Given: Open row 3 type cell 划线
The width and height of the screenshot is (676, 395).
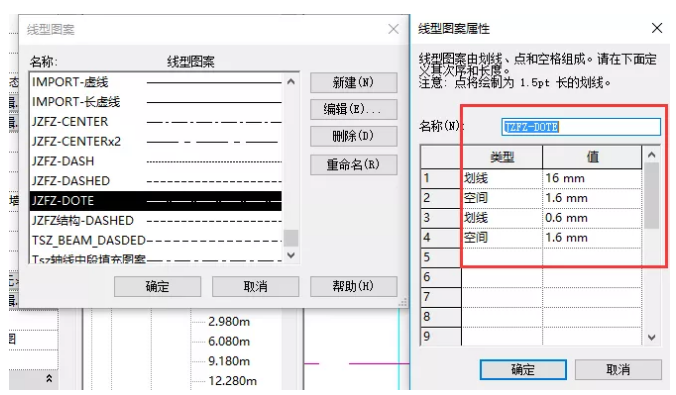Looking at the screenshot, I should coord(502,218).
